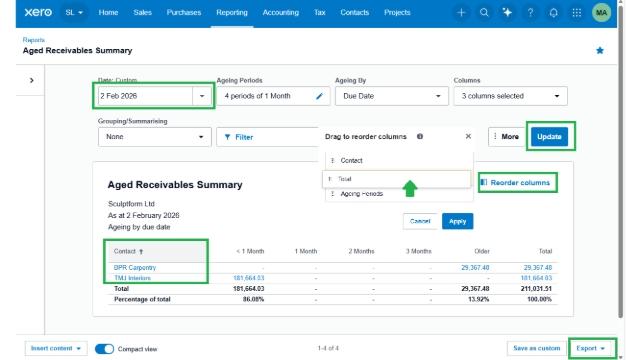The image size is (640, 360).
Task: Open the Grouping/Summarising None dropdown
Action: (155, 137)
